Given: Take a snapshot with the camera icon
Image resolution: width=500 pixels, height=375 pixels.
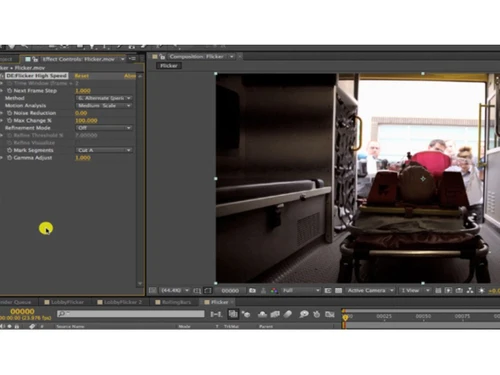Looking at the screenshot, I should point(252,291).
